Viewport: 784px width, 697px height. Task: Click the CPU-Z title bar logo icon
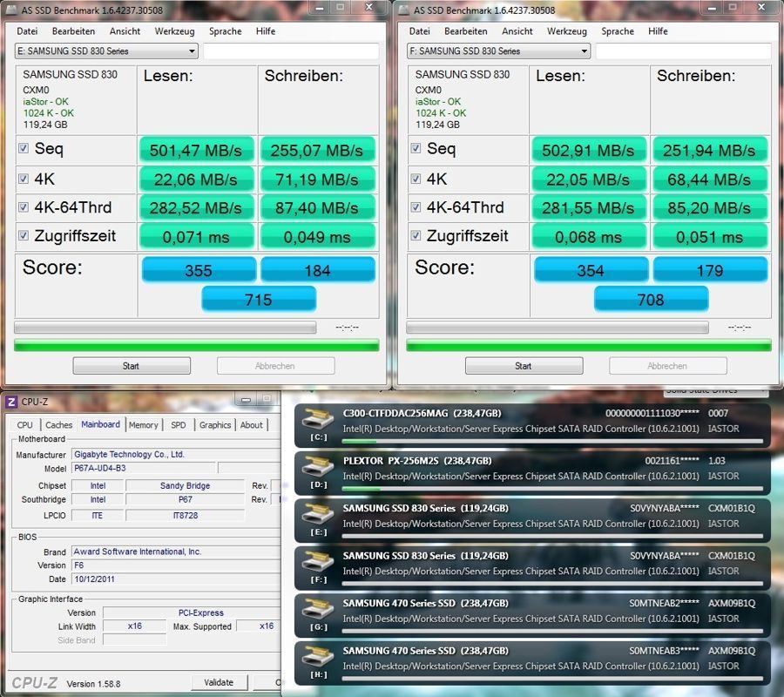point(11,402)
